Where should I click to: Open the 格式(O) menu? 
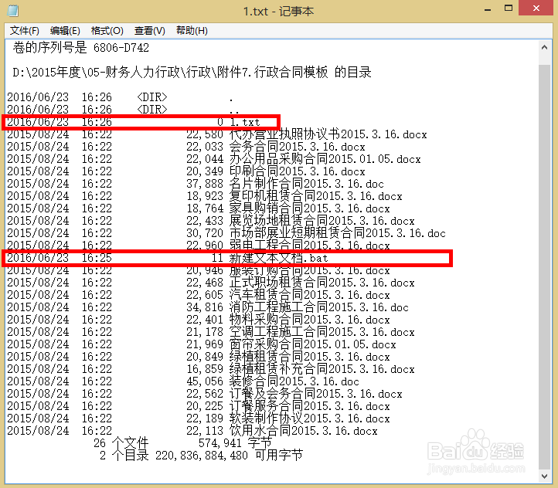pyautogui.click(x=107, y=31)
